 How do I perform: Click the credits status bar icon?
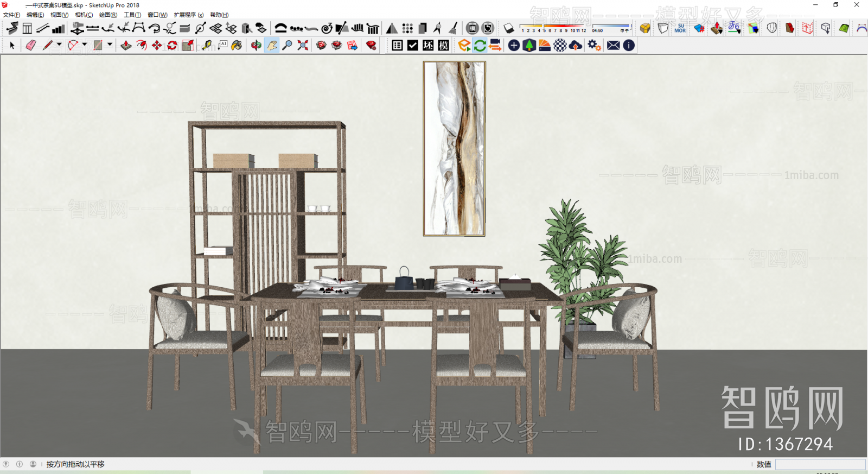[20, 464]
